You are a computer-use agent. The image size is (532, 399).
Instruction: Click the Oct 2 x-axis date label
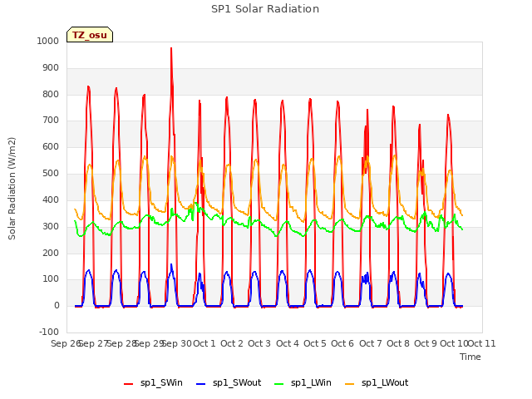(232, 343)
